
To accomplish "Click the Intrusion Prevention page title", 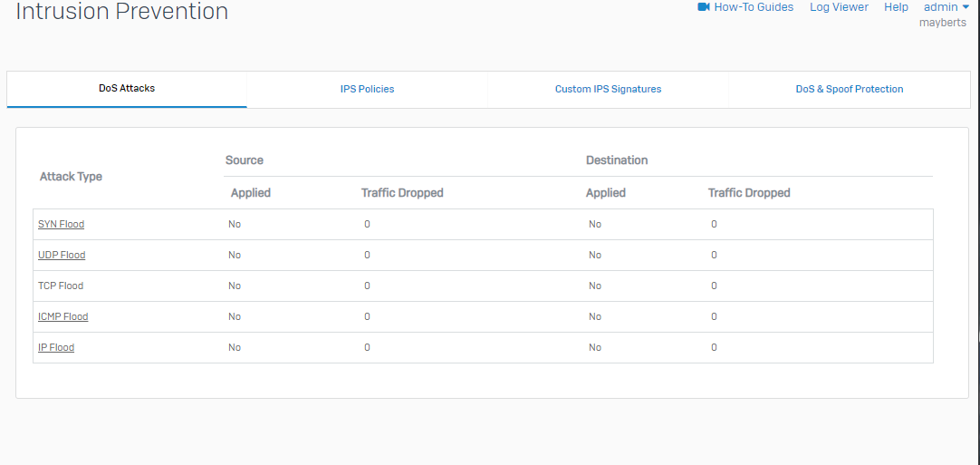I will click(x=122, y=12).
